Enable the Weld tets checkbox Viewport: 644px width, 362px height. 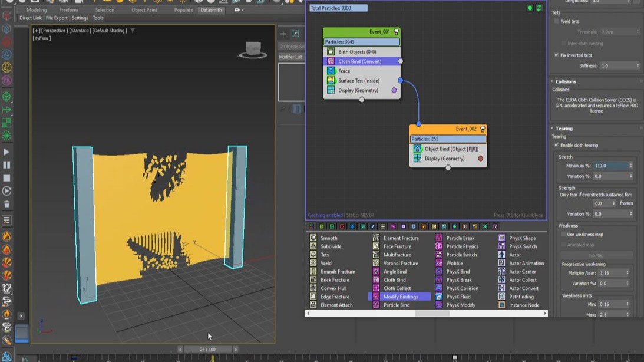coord(557,21)
